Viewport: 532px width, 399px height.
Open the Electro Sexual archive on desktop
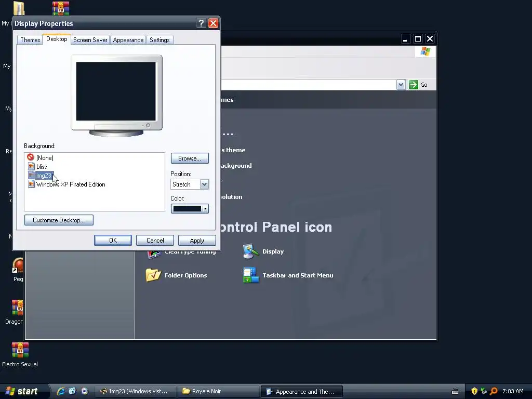[20, 354]
